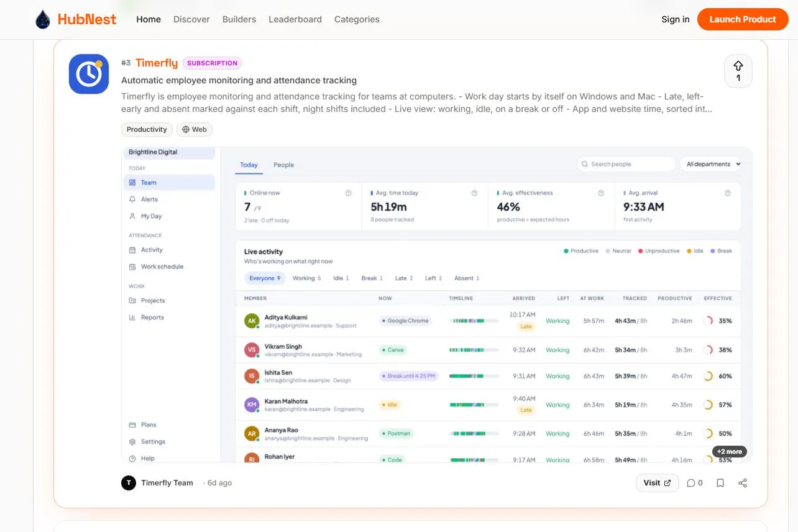Open comments for Timerfly

(x=695, y=483)
